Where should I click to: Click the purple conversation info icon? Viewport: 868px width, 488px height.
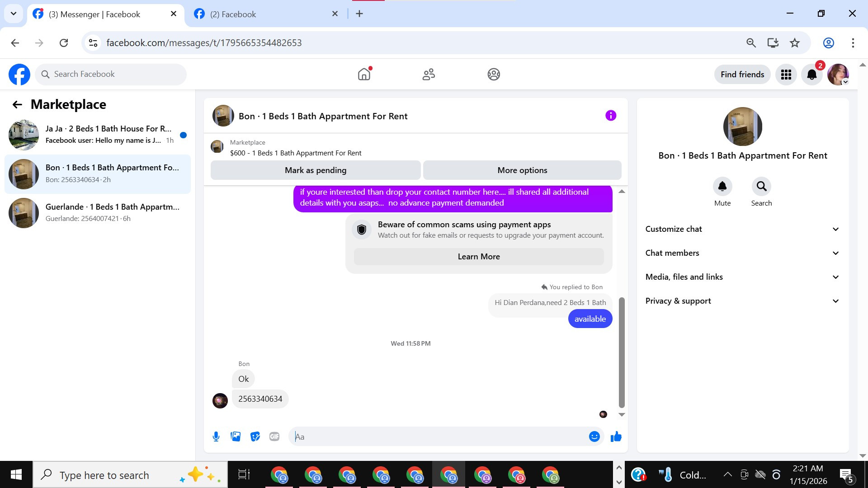click(x=610, y=116)
